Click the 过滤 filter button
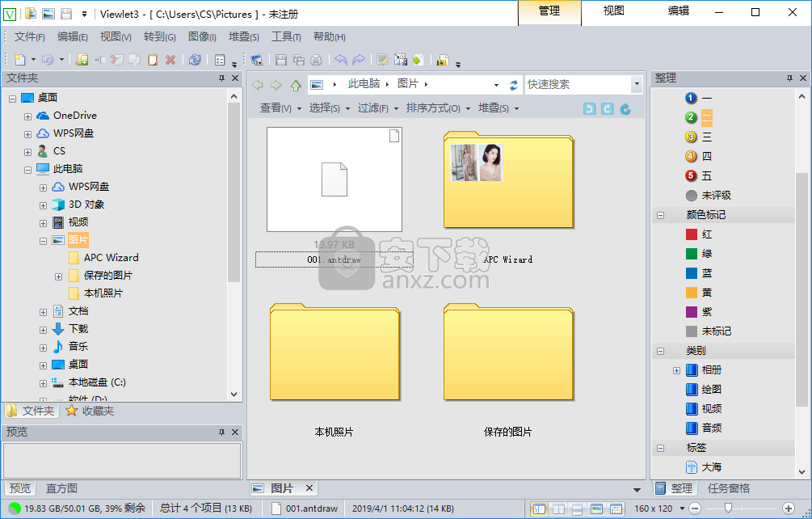 [377, 108]
